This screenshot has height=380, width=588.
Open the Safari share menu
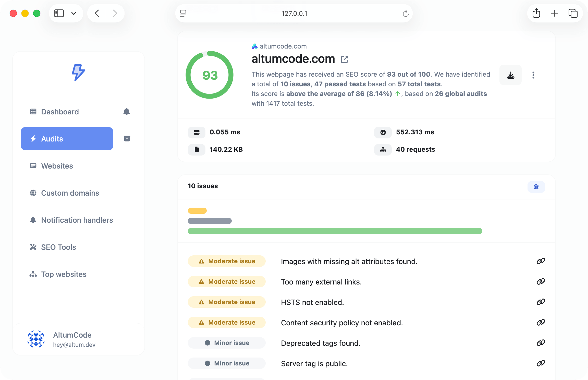[x=536, y=13]
